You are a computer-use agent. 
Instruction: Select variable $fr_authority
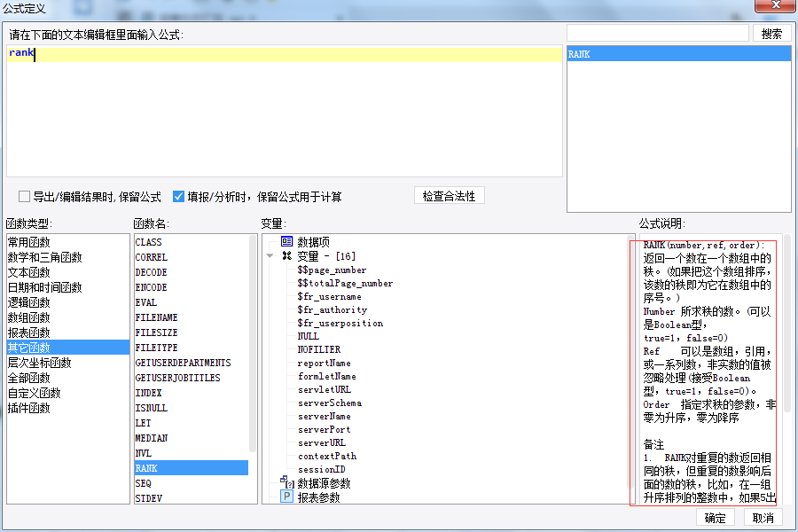pyautogui.click(x=332, y=309)
